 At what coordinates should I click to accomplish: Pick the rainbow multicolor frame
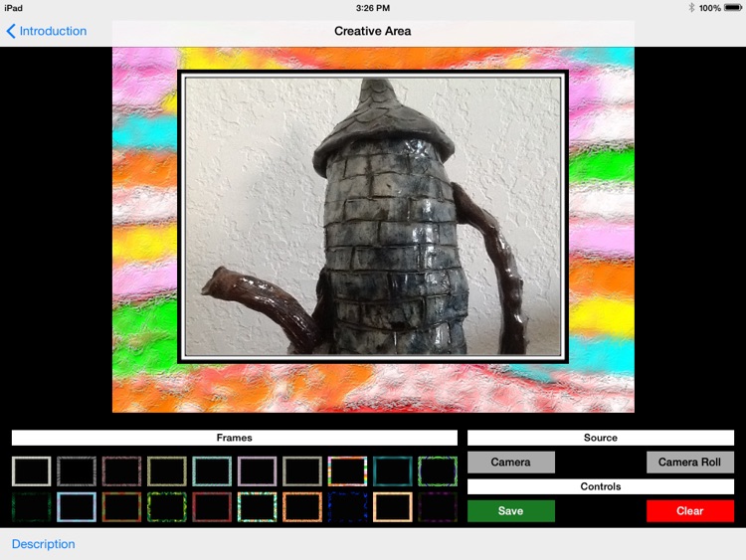tap(348, 471)
